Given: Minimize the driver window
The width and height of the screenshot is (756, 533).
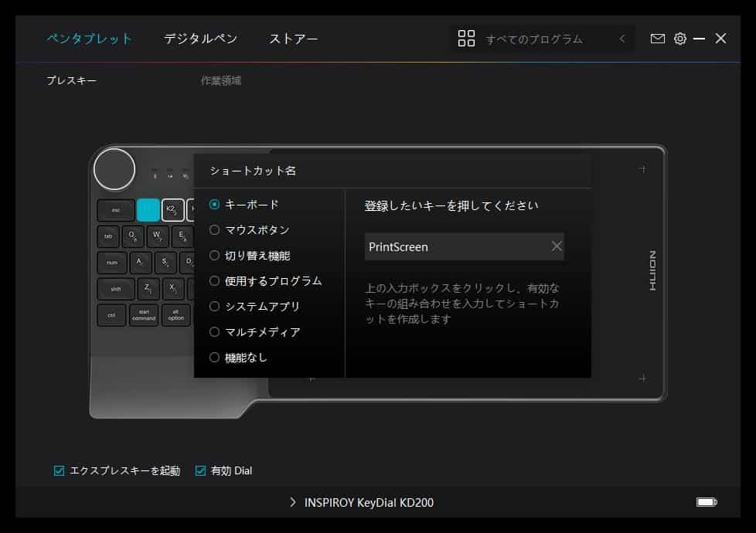Looking at the screenshot, I should coord(699,39).
